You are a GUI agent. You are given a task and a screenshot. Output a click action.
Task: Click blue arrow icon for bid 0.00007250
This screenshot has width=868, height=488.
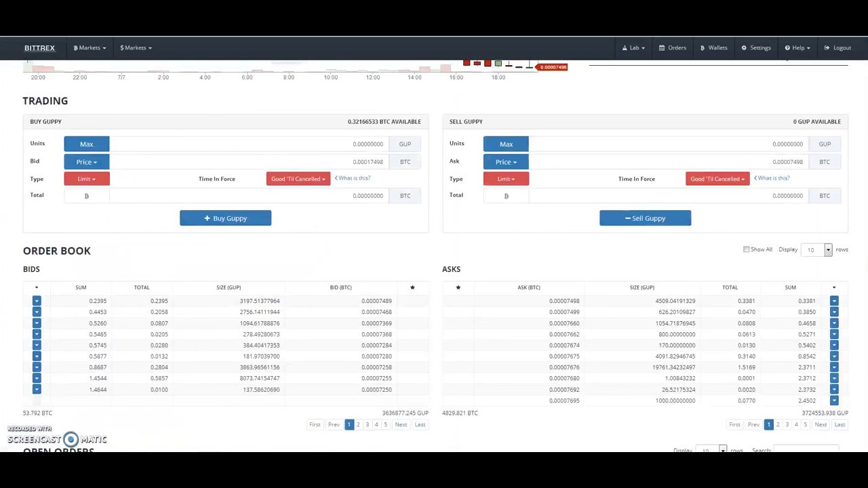tap(37, 390)
